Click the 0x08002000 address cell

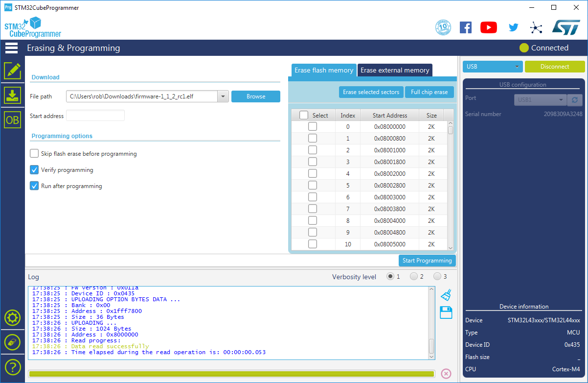[x=389, y=173]
